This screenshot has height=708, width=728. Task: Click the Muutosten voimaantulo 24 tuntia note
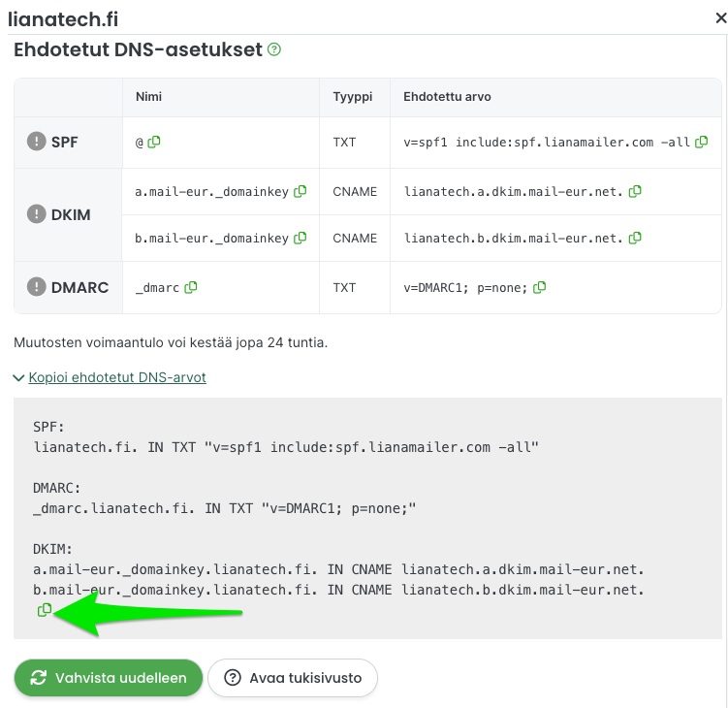(x=171, y=342)
